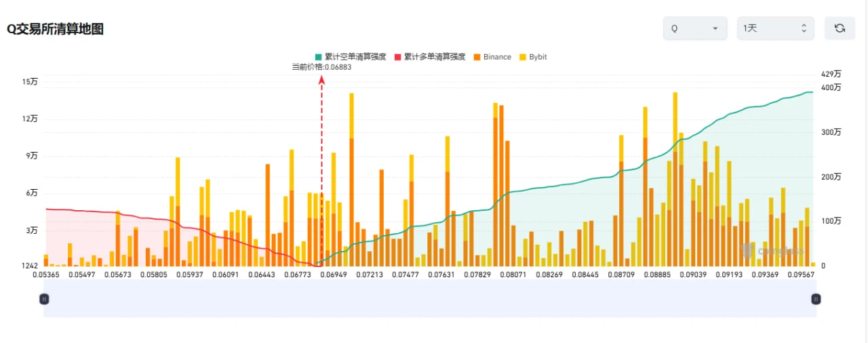
Task: Toggle the Bybit legend series
Action: (533, 57)
